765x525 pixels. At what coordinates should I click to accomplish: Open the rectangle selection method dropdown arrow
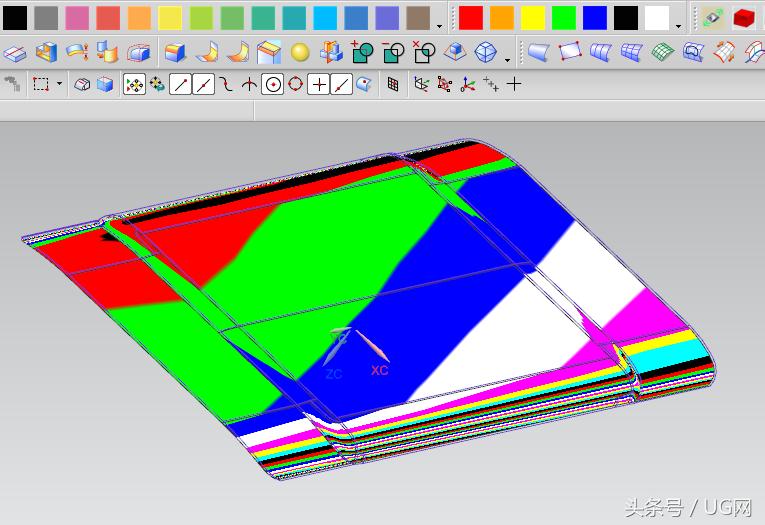[59, 85]
